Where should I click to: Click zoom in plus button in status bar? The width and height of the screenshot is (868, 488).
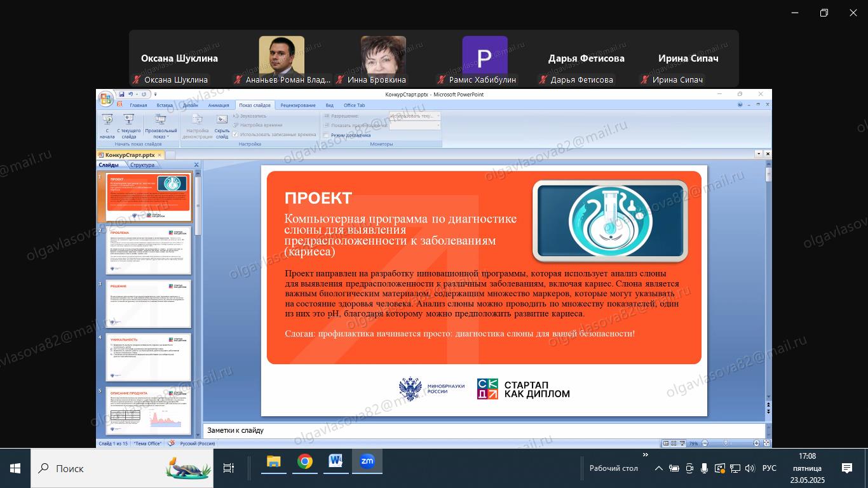tap(756, 443)
